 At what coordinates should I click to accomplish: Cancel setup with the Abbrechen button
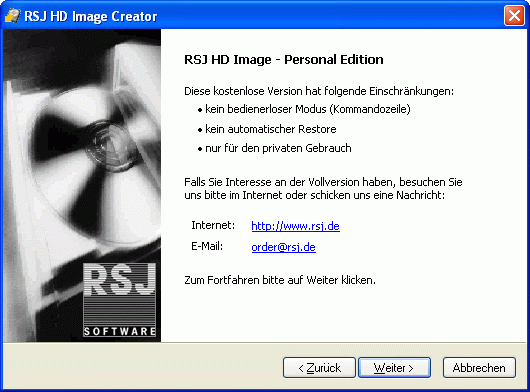(479, 368)
